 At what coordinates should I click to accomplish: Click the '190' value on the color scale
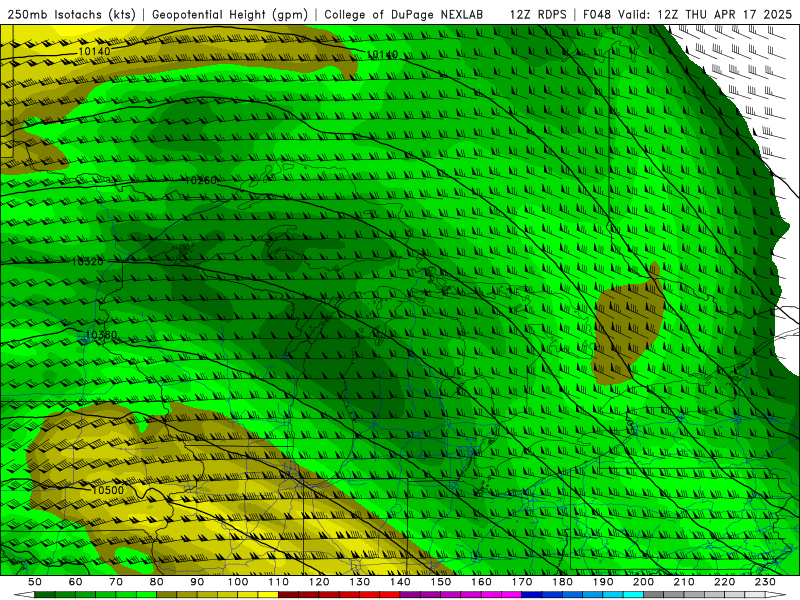point(603,582)
